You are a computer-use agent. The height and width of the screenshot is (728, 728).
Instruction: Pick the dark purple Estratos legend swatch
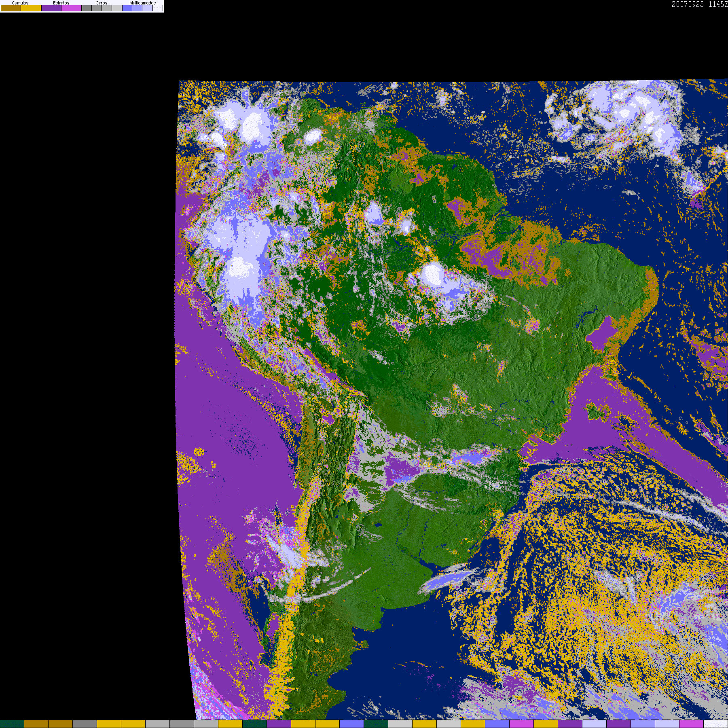pos(51,8)
